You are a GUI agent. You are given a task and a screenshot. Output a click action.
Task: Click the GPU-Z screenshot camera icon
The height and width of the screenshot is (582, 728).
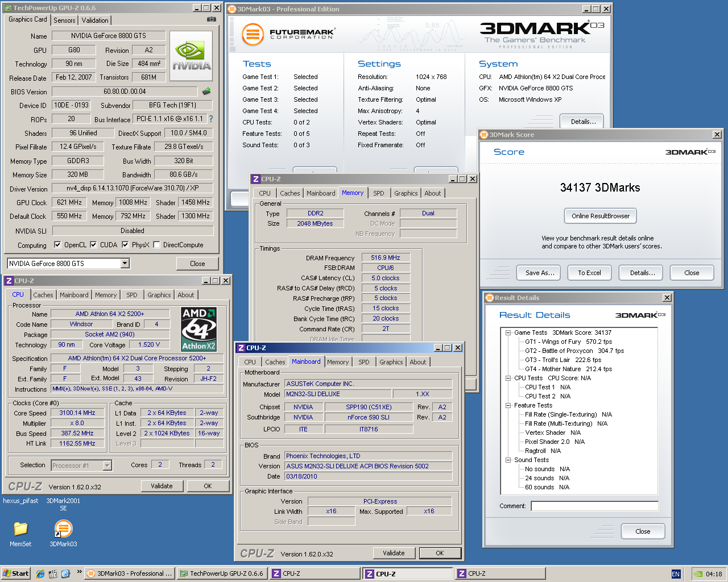pyautogui.click(x=212, y=19)
